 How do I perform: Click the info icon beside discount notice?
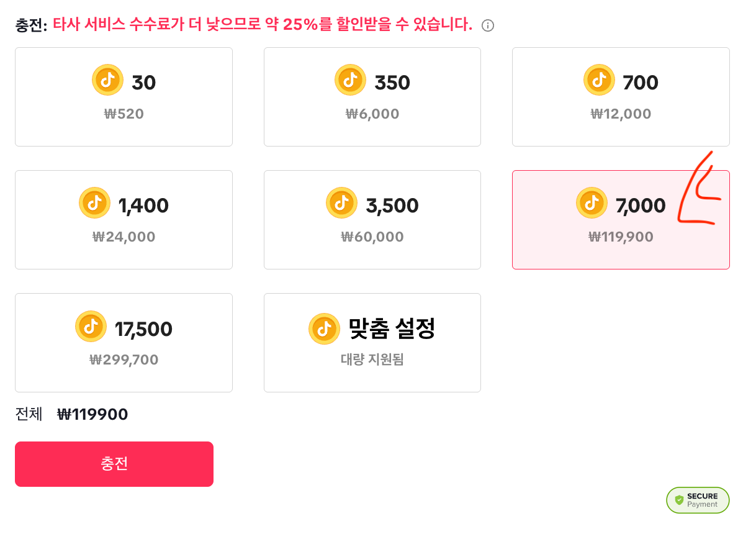[x=488, y=25]
